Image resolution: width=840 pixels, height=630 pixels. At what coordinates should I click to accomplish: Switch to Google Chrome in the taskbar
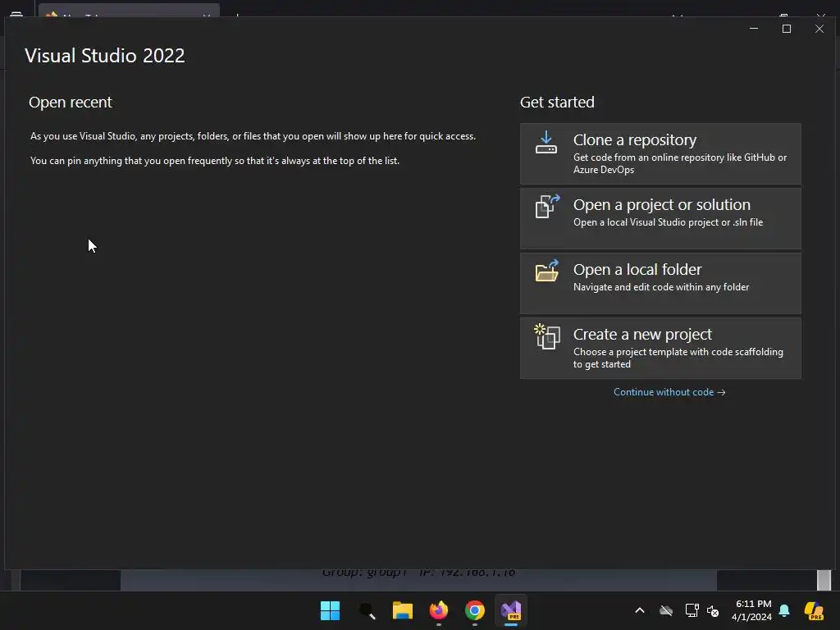[x=475, y=610]
